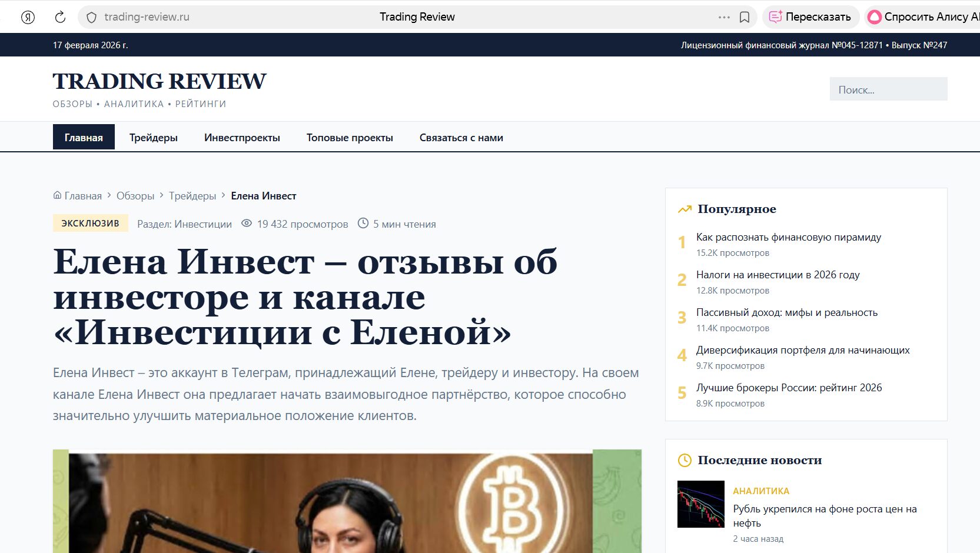Bookmark this page with bookmark icon
Image resolution: width=980 pixels, height=553 pixels.
click(745, 17)
